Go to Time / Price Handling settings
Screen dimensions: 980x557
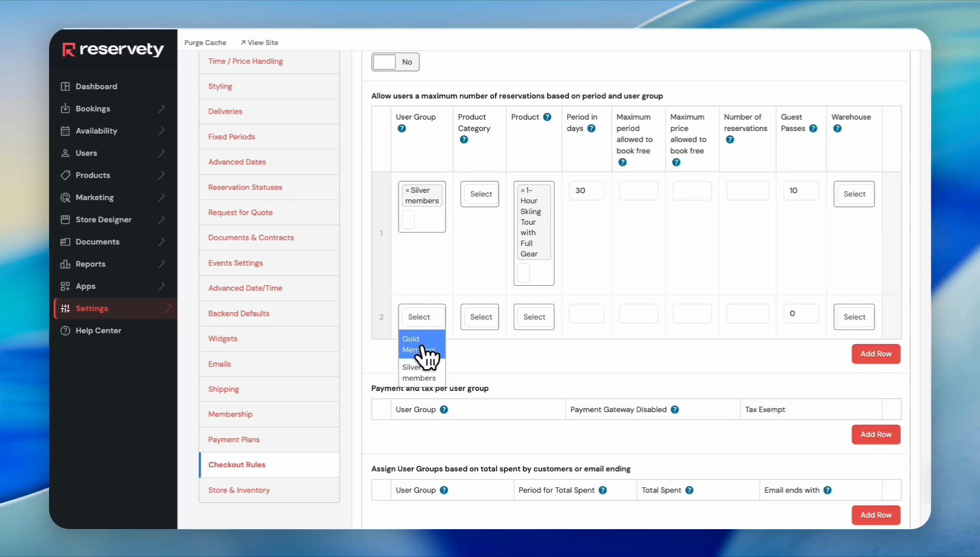(246, 61)
